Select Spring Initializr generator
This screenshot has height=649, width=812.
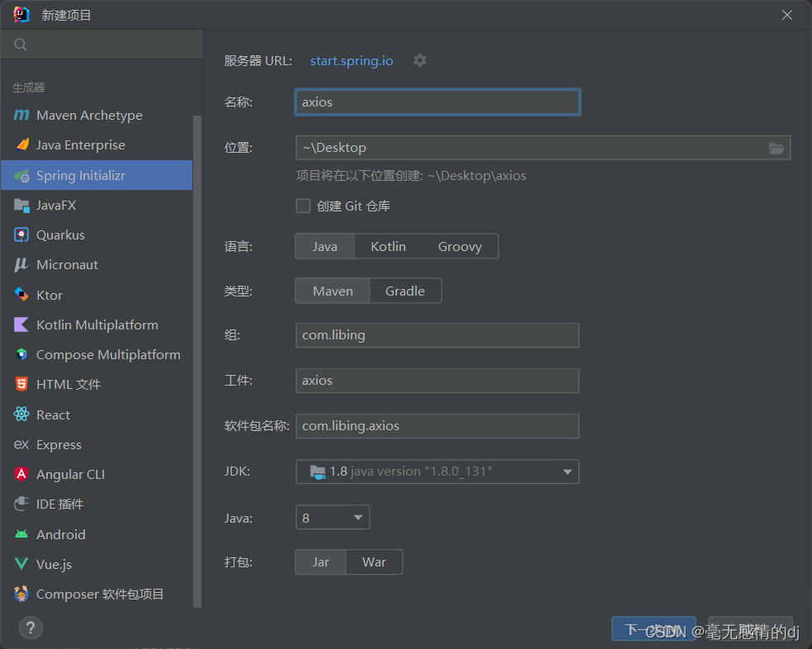(97, 175)
